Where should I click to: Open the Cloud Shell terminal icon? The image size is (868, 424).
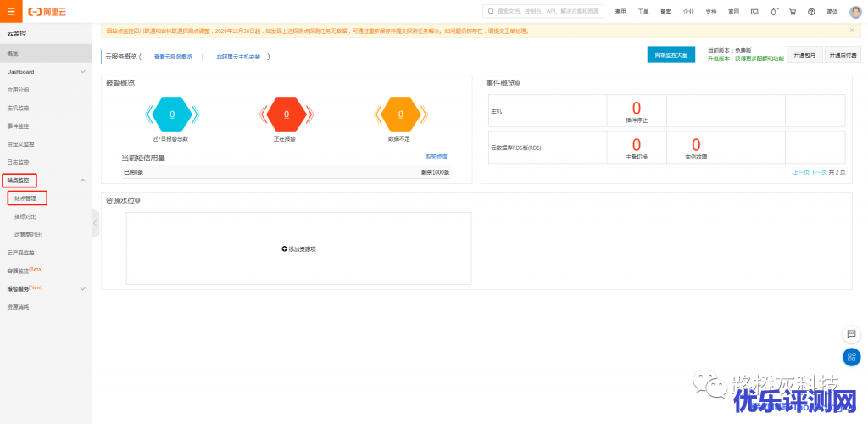[x=754, y=12]
